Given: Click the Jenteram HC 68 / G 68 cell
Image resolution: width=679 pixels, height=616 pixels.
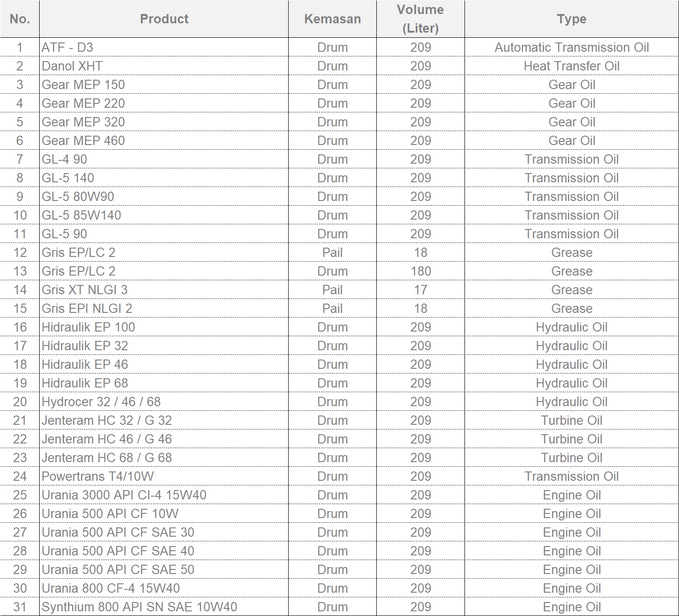Looking at the screenshot, I should click(106, 458).
